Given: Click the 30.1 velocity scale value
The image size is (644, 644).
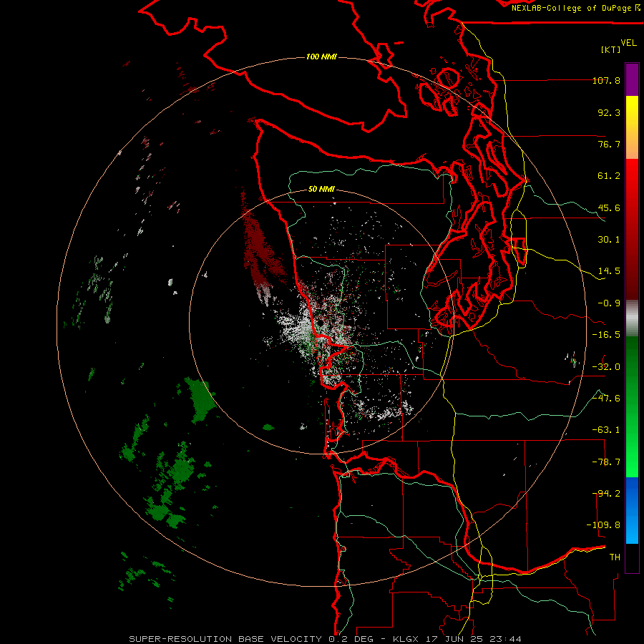Looking at the screenshot, I should (x=609, y=240).
